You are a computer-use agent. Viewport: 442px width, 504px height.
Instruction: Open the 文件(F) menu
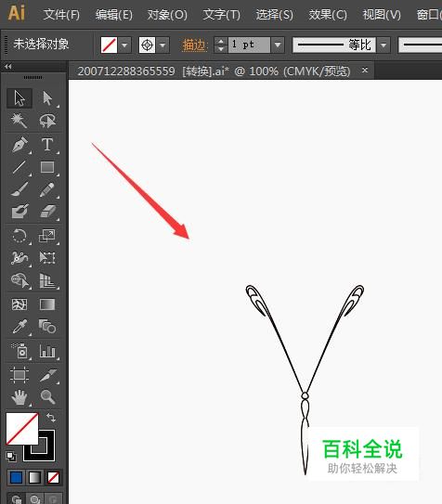coord(61,15)
